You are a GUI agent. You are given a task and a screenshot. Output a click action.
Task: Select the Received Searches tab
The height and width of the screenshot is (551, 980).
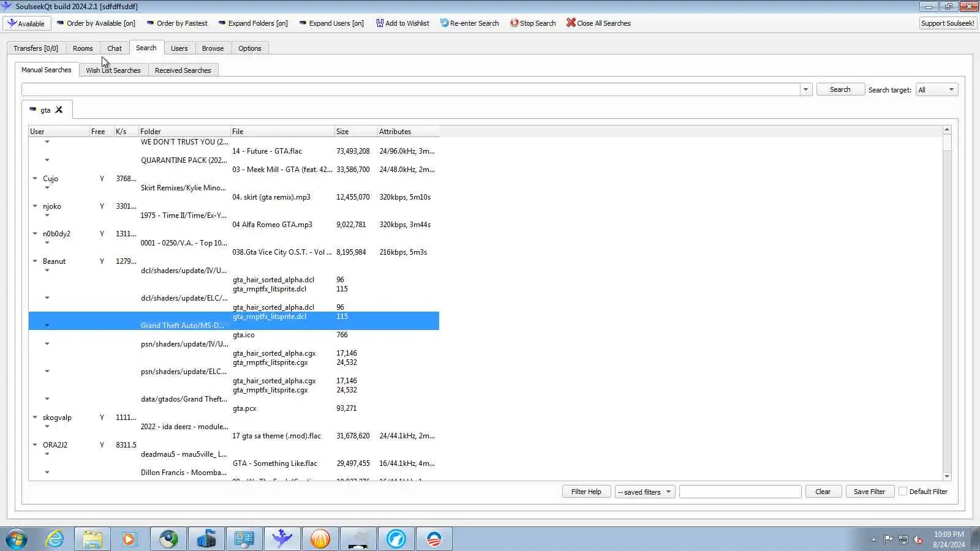click(x=183, y=70)
